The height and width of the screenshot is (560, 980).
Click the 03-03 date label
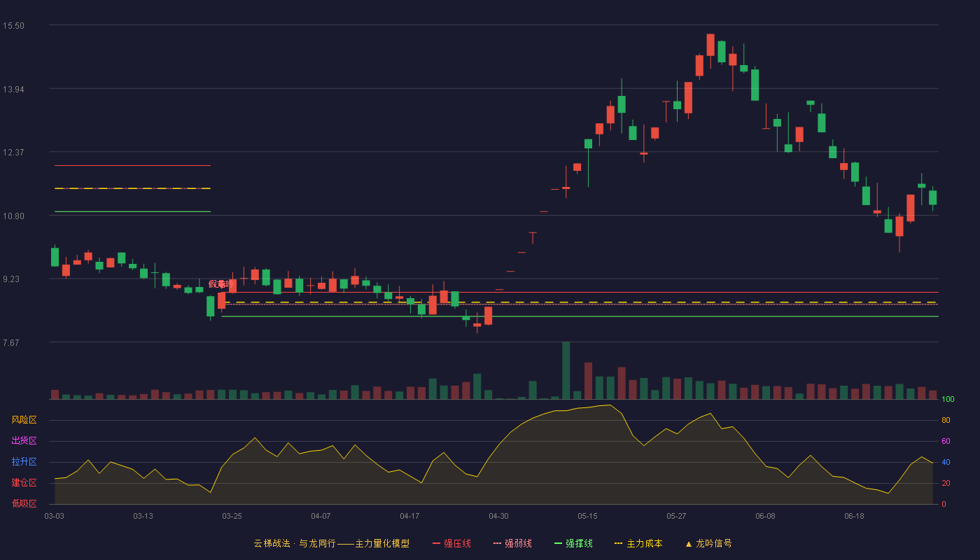(55, 516)
